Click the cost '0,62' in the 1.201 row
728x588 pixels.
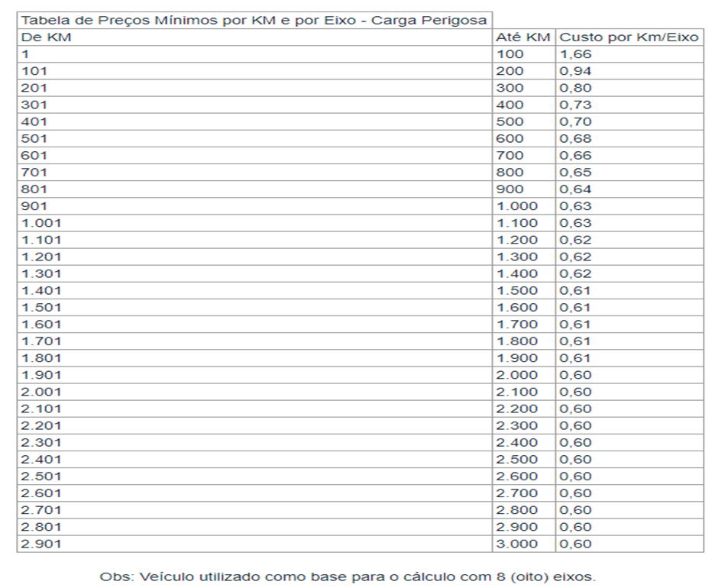(x=629, y=257)
